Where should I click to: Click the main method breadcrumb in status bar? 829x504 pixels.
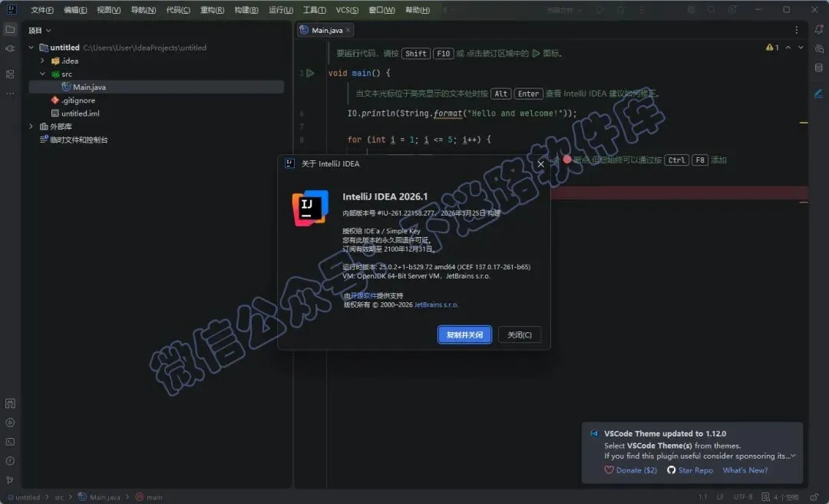pyautogui.click(x=149, y=497)
